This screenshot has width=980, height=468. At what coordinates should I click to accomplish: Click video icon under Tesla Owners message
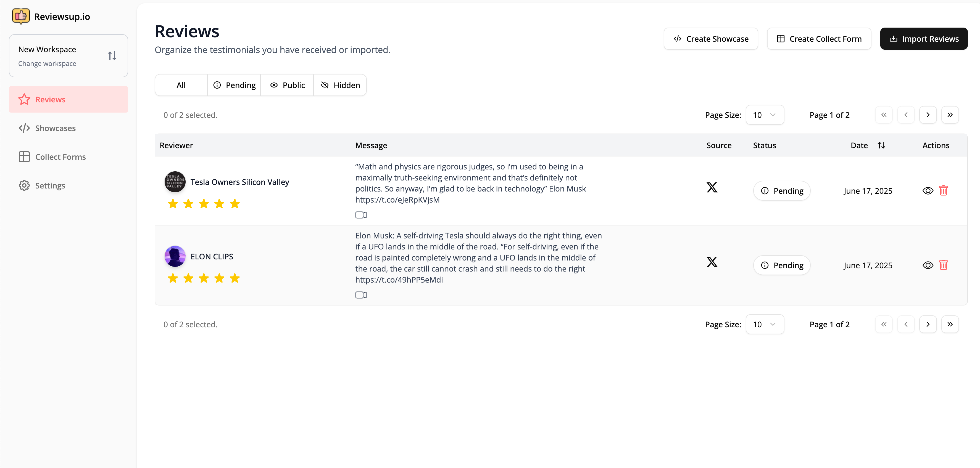click(x=361, y=215)
